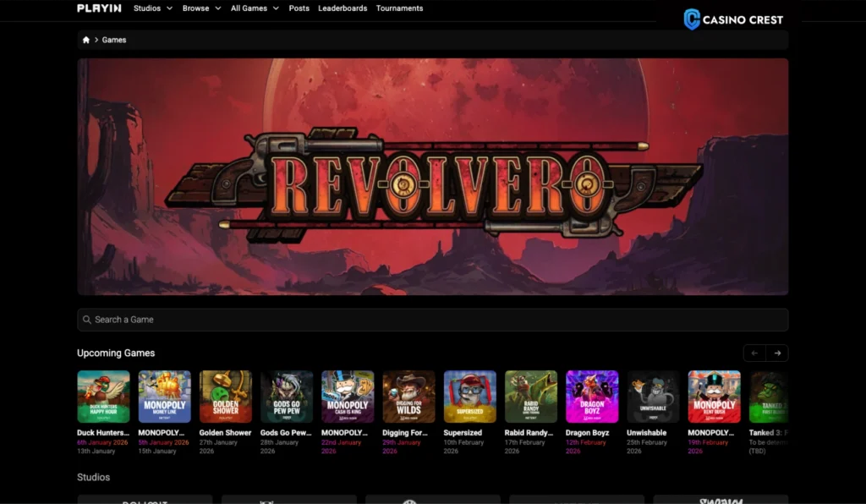Expand the Studios dropdown menu
866x504 pixels.
(152, 8)
